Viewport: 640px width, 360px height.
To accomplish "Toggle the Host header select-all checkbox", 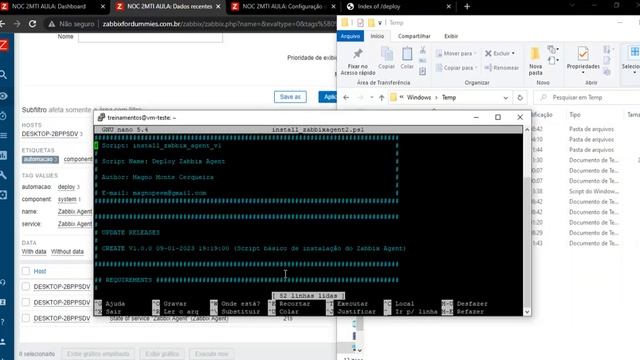I will point(26,271).
